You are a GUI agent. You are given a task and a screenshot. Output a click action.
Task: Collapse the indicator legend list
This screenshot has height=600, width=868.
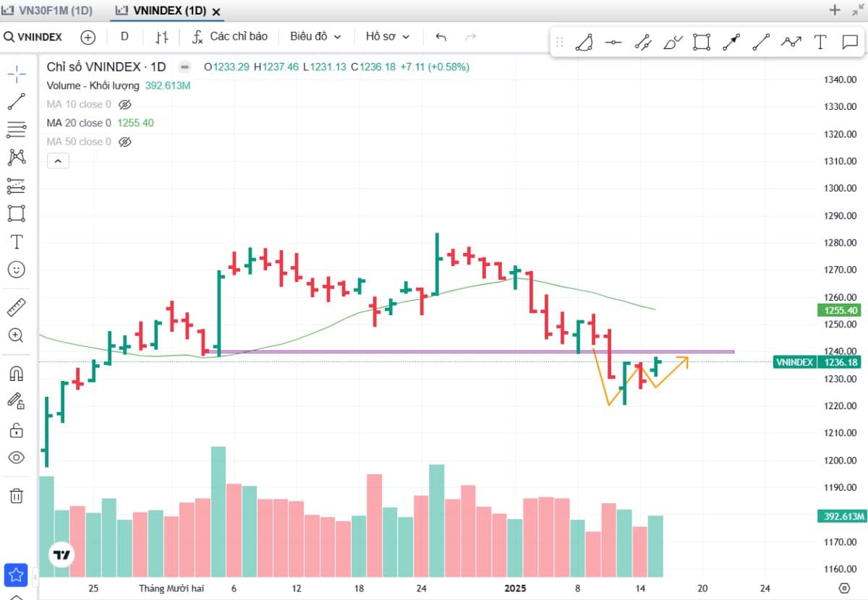[x=58, y=161]
